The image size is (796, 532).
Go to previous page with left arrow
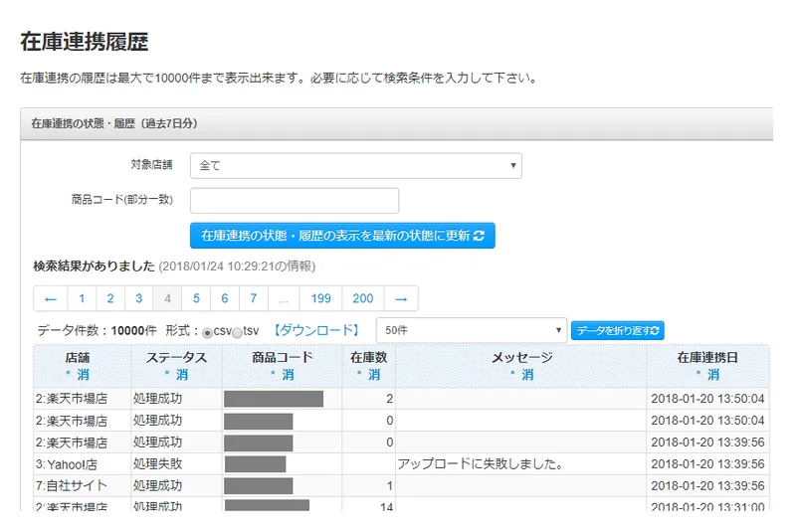51,298
